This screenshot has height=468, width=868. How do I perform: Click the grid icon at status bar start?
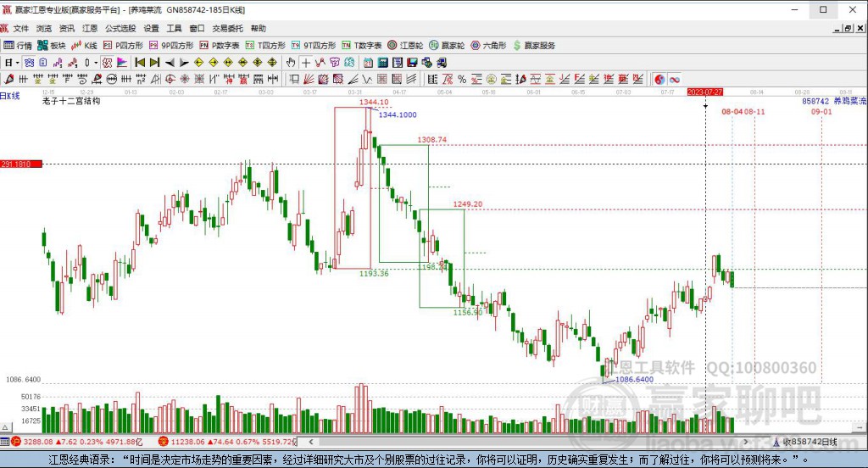pyautogui.click(x=5, y=442)
